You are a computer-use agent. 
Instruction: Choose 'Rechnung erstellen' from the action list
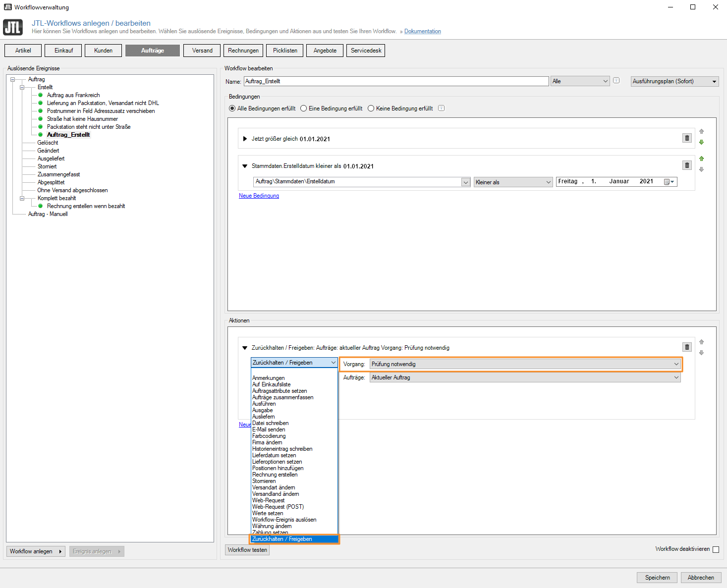click(x=275, y=475)
